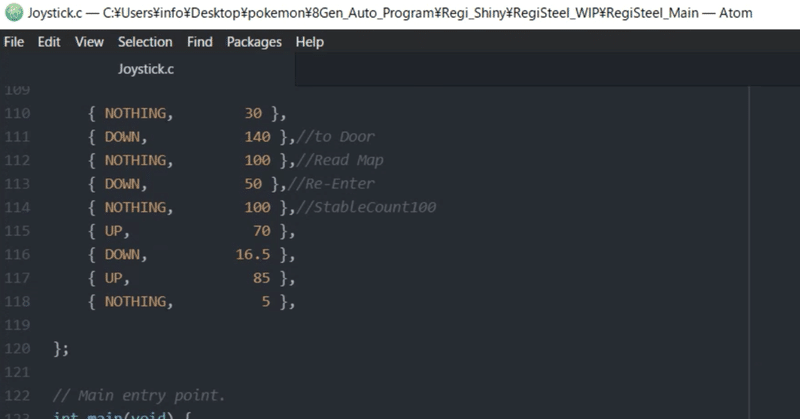800x419 pixels.
Task: Click NOTHING keyword on line 110
Action: [135, 113]
